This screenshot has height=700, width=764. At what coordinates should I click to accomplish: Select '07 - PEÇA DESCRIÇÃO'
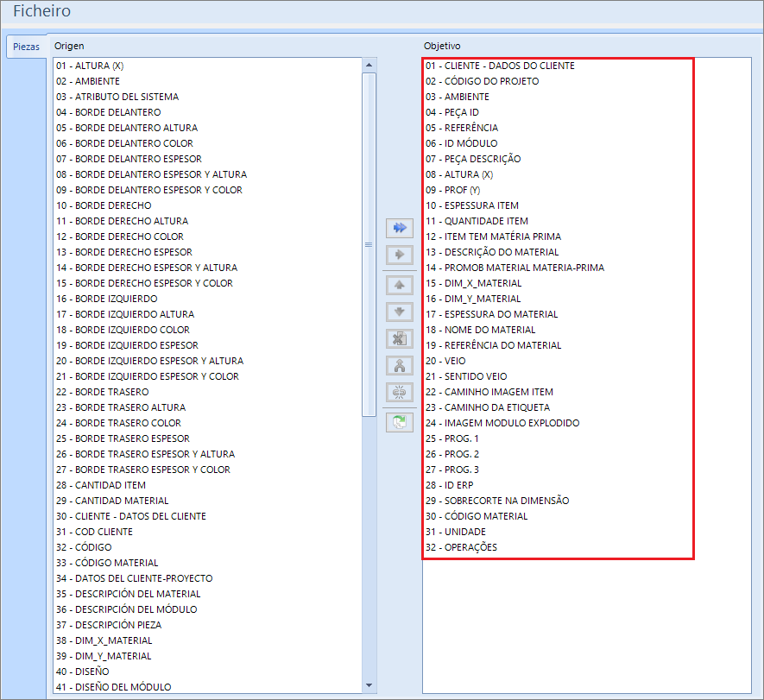coord(473,160)
